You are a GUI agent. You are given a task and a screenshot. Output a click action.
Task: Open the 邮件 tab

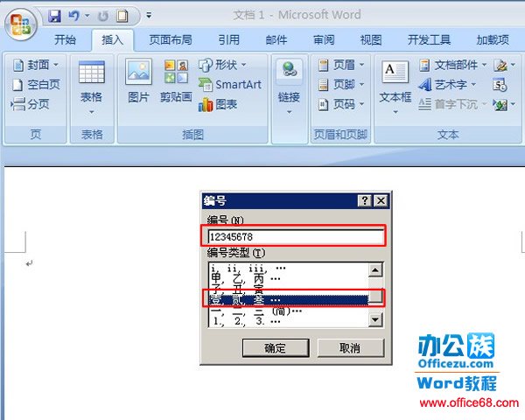[x=276, y=40]
